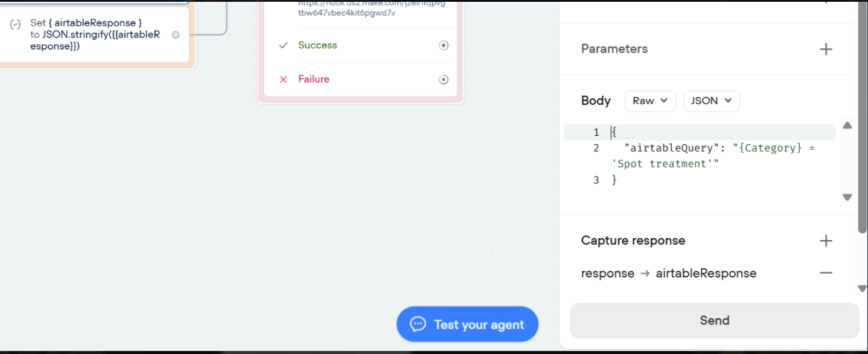Add a new parameter with the plus icon
868x354 pixels.
826,49
